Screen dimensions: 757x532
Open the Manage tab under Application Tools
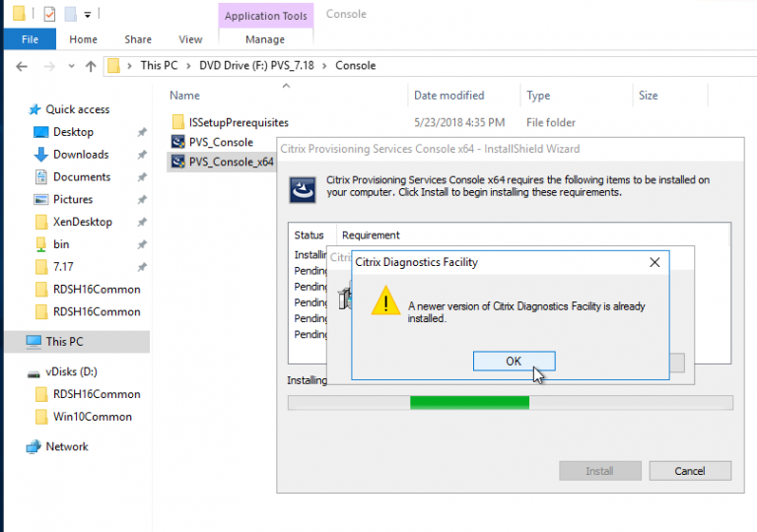pos(264,39)
